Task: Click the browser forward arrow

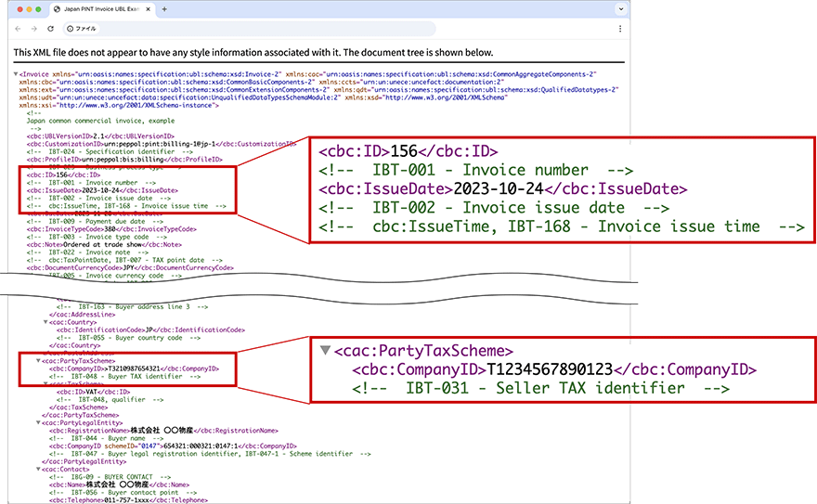Action: point(33,28)
